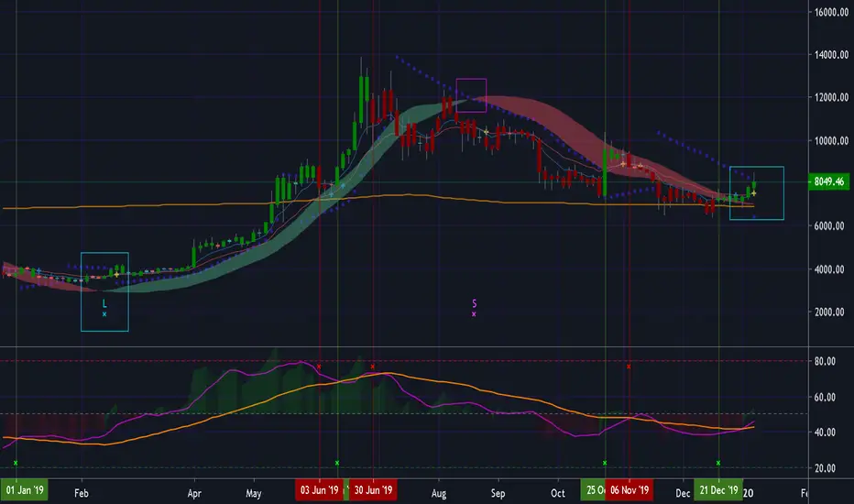854x504 pixels.
Task: Click red x marker on 06 Nov line
Action: pos(629,367)
